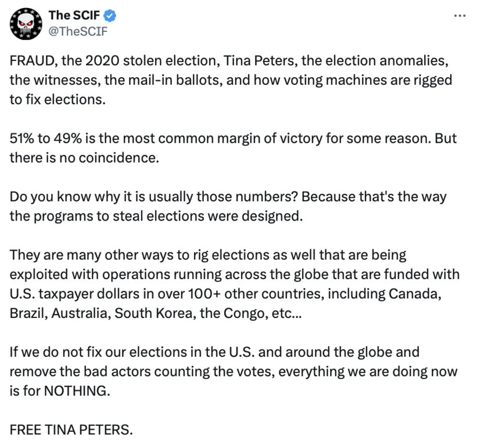Select the "there is no coincidence." line

pyautogui.click(x=84, y=158)
